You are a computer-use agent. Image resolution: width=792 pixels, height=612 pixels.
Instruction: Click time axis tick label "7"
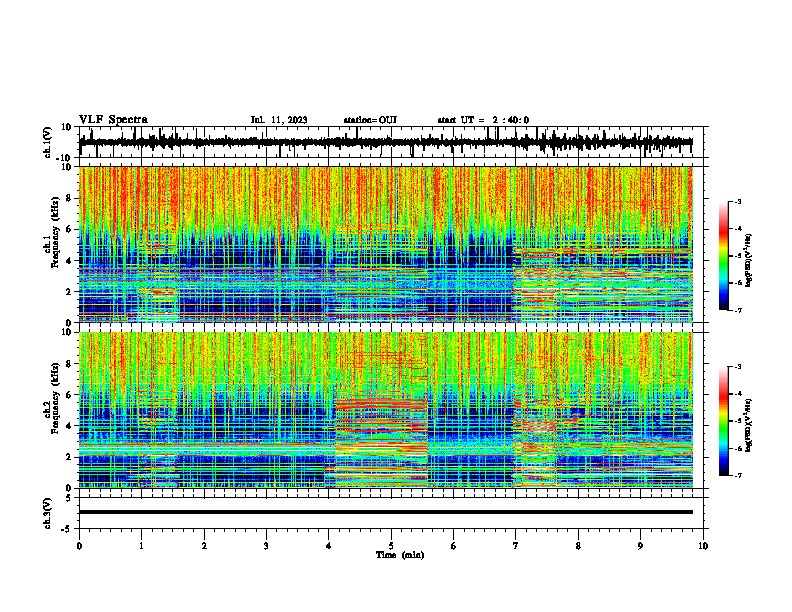pos(516,546)
